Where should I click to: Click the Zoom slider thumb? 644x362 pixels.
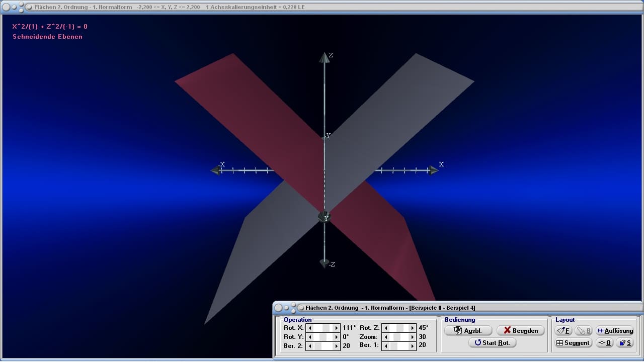coord(397,337)
